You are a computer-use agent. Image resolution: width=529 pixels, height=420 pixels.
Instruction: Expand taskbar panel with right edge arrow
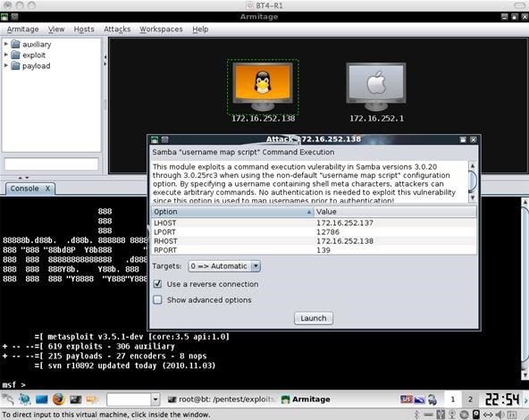(526, 399)
